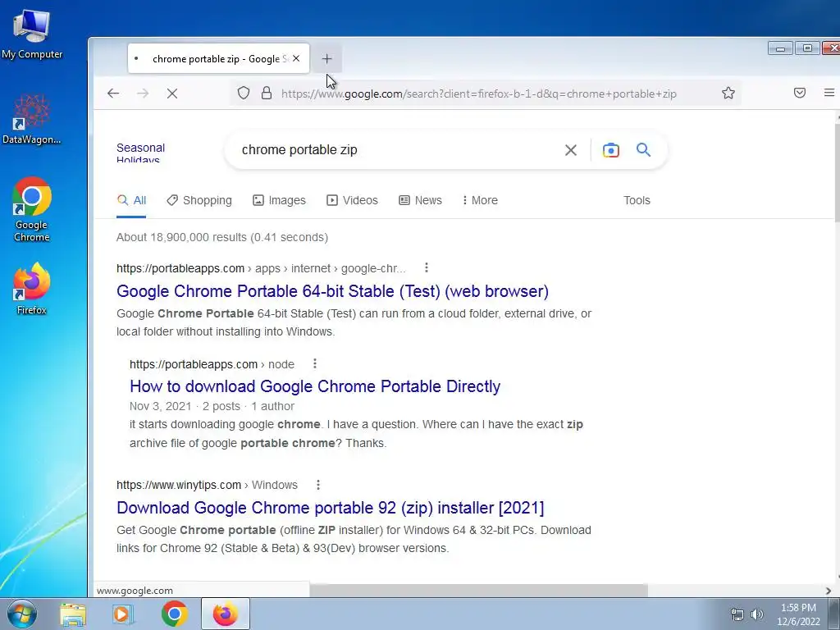Screen dimensions: 840x630
Task: Open a new tab with the plus button
Action: (326, 59)
